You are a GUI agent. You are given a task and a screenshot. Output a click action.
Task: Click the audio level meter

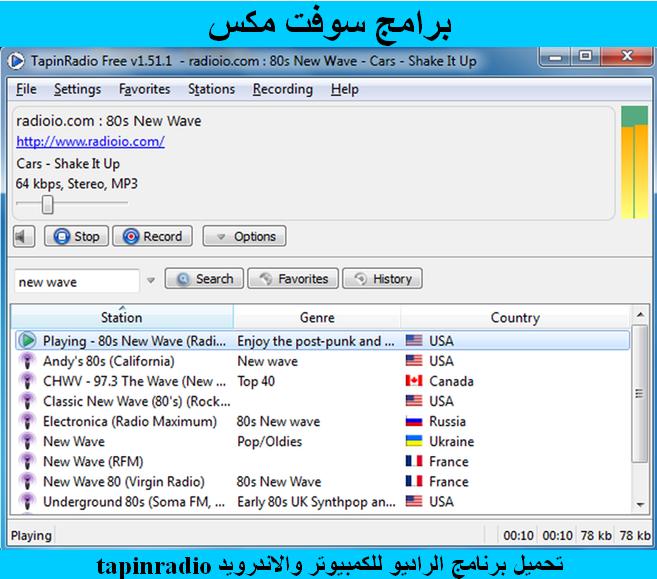coord(634,163)
